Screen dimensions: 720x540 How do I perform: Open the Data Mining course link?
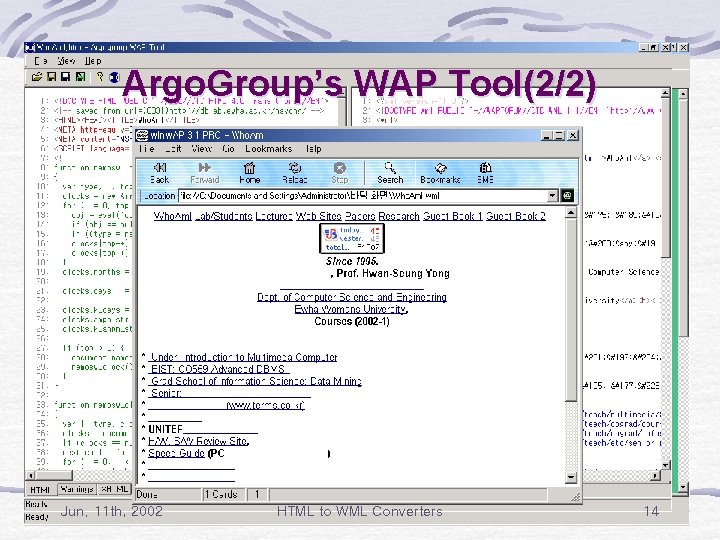255,381
